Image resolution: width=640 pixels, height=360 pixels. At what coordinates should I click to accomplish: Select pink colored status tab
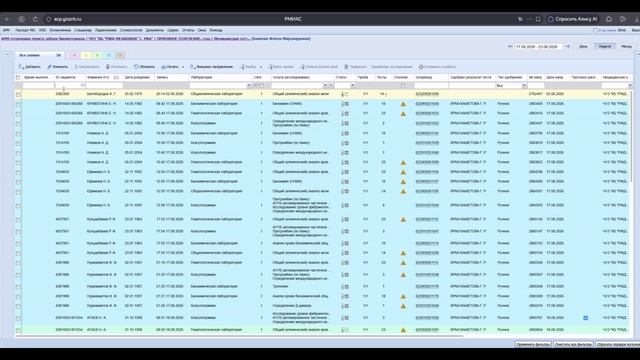74,55
